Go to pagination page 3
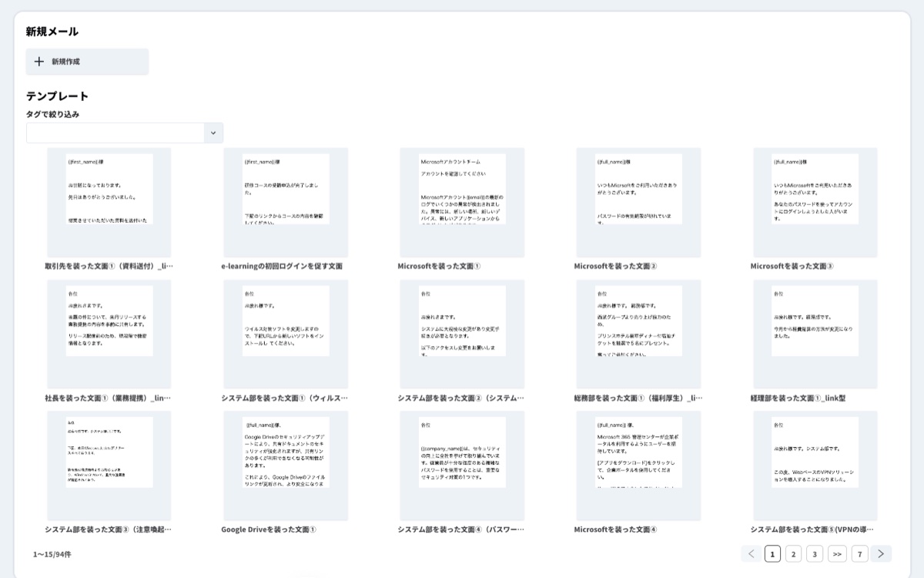The width and height of the screenshot is (924, 578). coord(815,553)
